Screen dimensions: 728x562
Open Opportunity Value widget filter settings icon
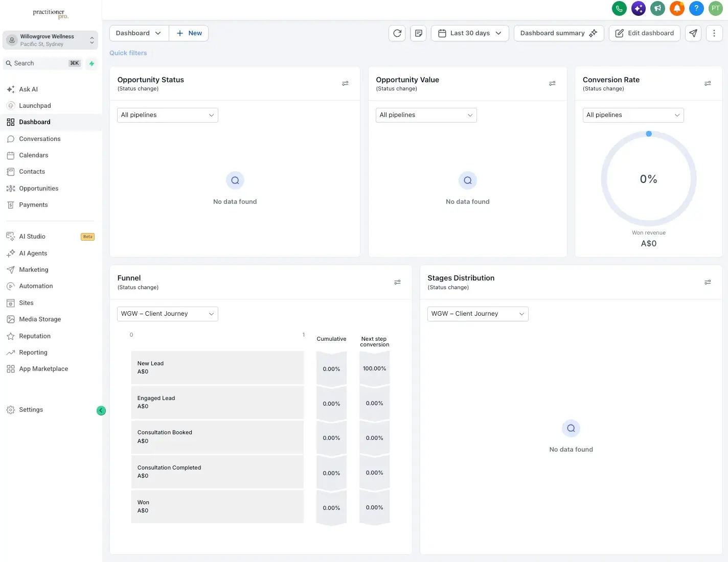coord(552,83)
